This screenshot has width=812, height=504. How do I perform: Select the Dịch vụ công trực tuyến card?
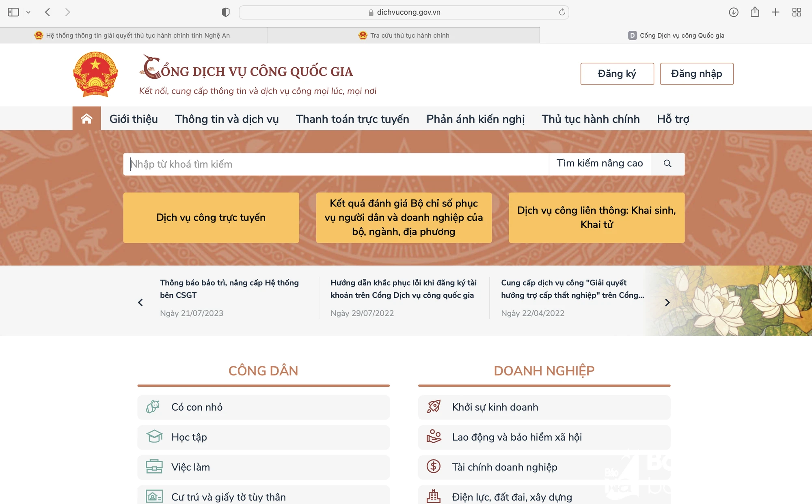(x=210, y=218)
